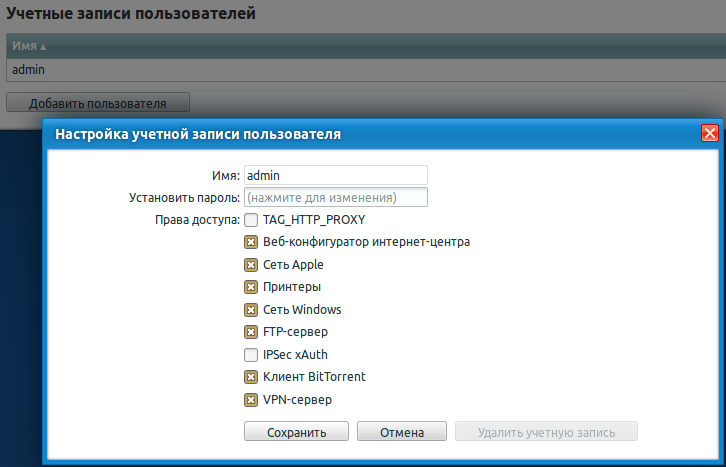
Task: Toggle the Клиент BitTorrent checkbox
Action: tap(252, 377)
